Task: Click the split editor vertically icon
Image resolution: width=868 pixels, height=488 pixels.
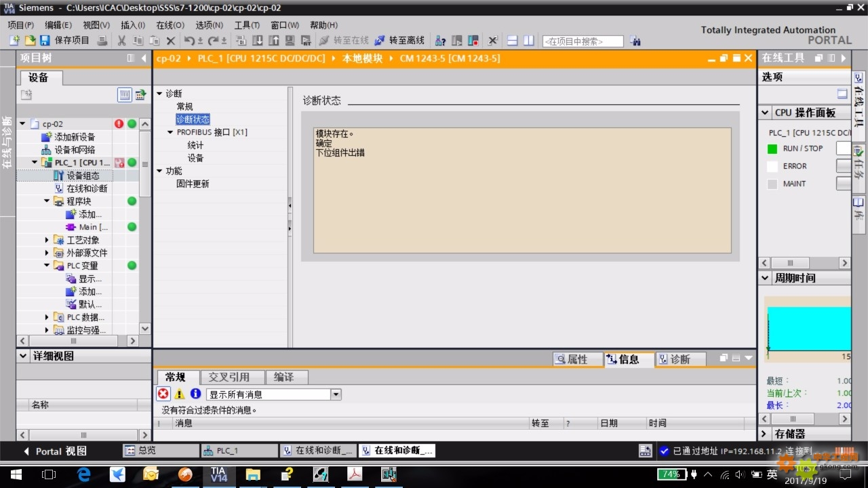Action: coord(530,41)
